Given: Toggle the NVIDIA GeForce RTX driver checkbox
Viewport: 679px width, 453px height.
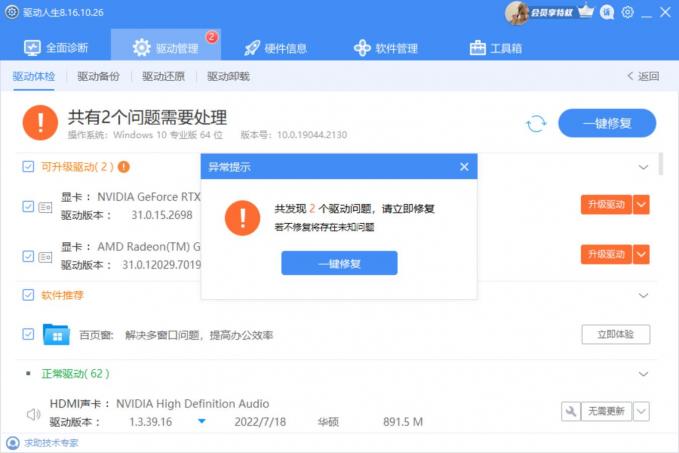Looking at the screenshot, I should click(28, 206).
